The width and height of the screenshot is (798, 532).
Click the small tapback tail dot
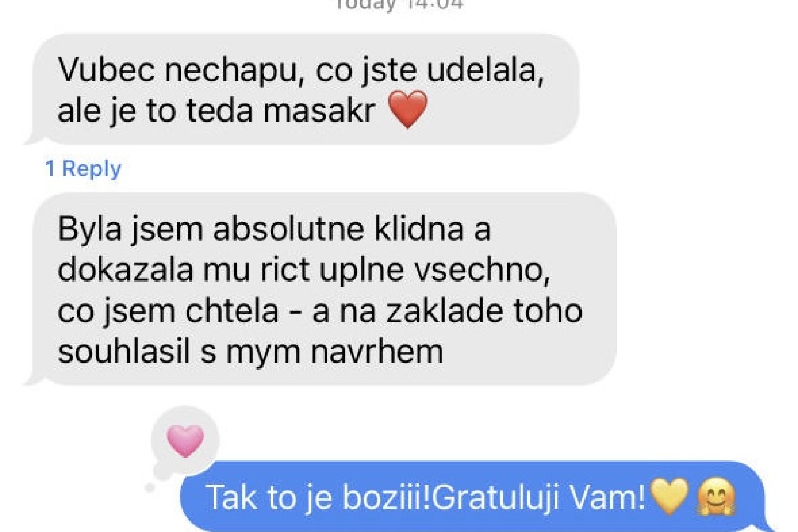(x=150, y=487)
